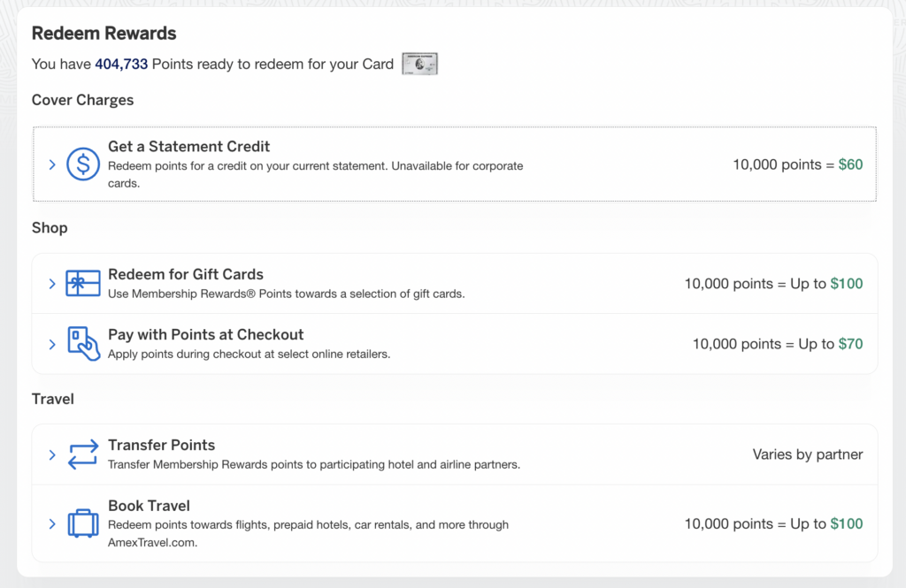Screen dimensions: 906x588
Task: Select the checkout card icon in the Shop section
Action: [x=81, y=343]
